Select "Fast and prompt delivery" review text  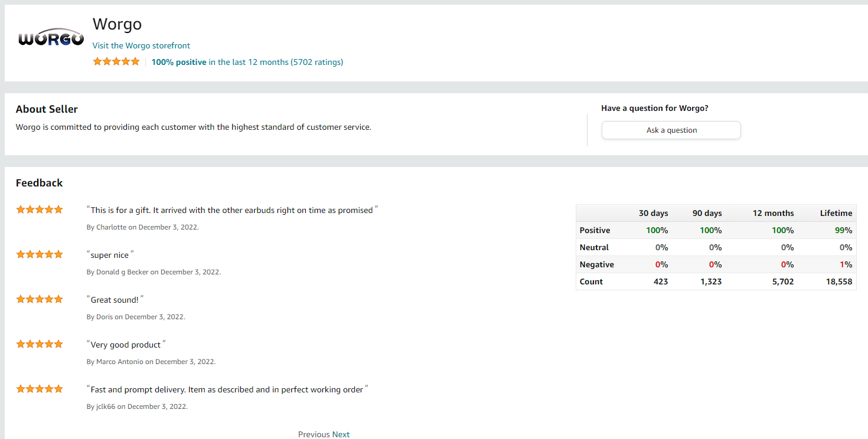(227, 389)
